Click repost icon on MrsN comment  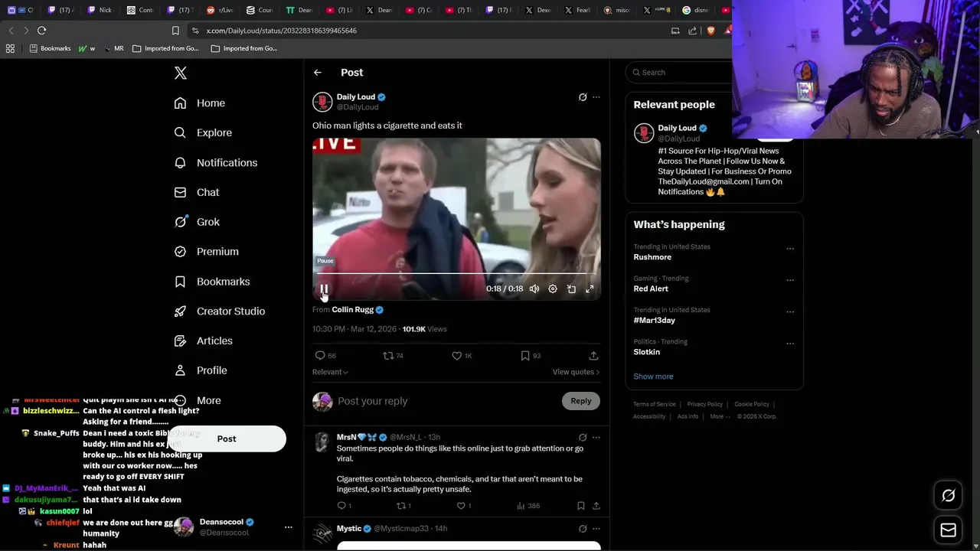(x=400, y=506)
